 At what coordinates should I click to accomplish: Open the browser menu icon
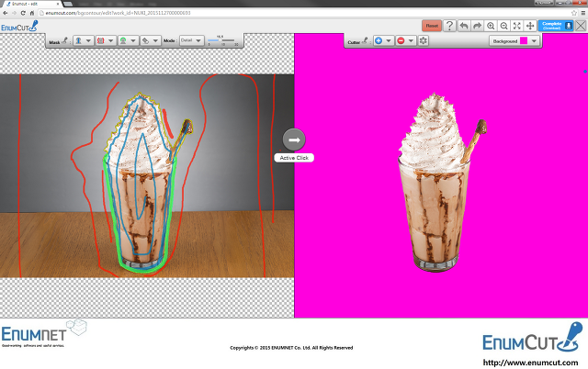coord(583,13)
